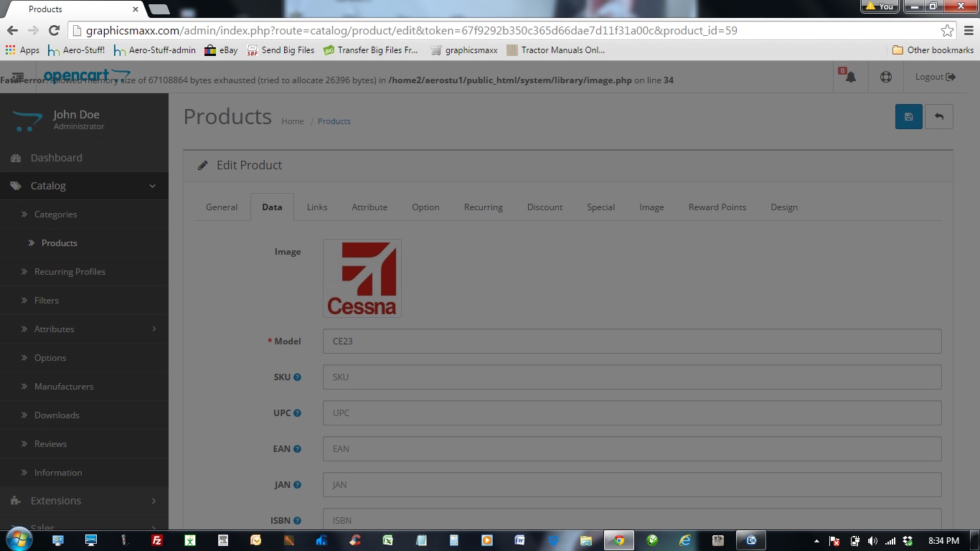This screenshot has height=551, width=980.
Task: Switch to the Design tab
Action: click(784, 207)
